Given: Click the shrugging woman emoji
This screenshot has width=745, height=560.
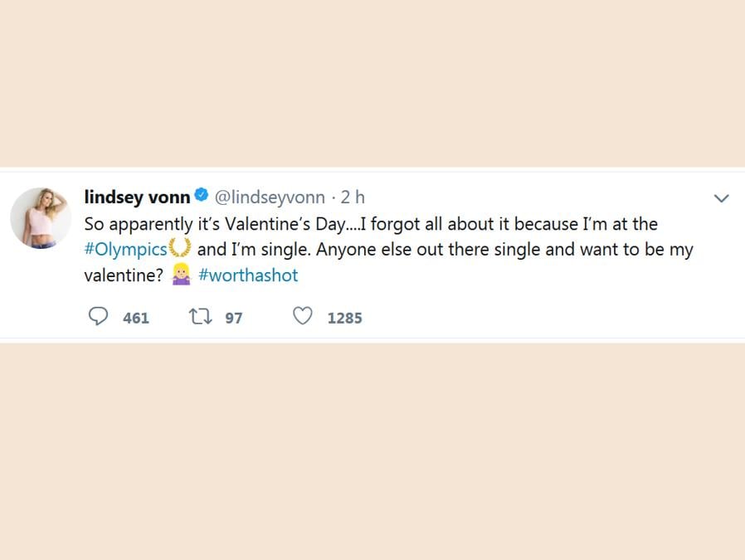Looking at the screenshot, I should point(181,275).
